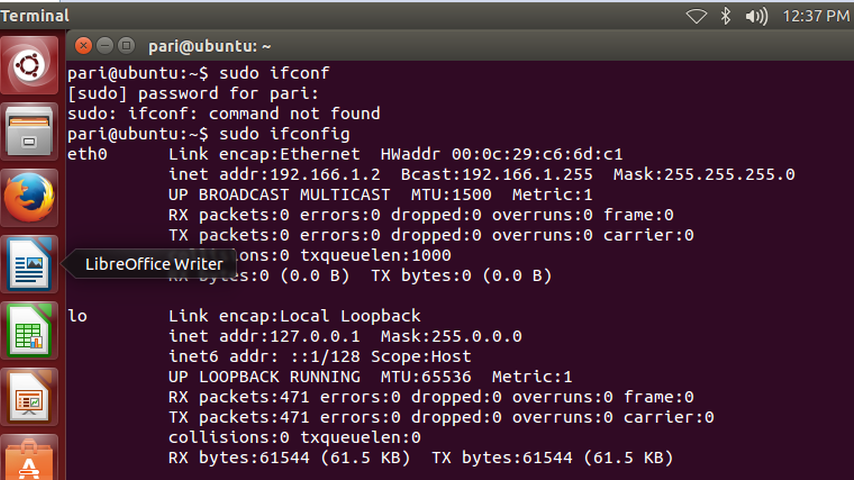854x480 pixels.
Task: Close the pari@ubuntu terminal window
Action: click(83, 45)
